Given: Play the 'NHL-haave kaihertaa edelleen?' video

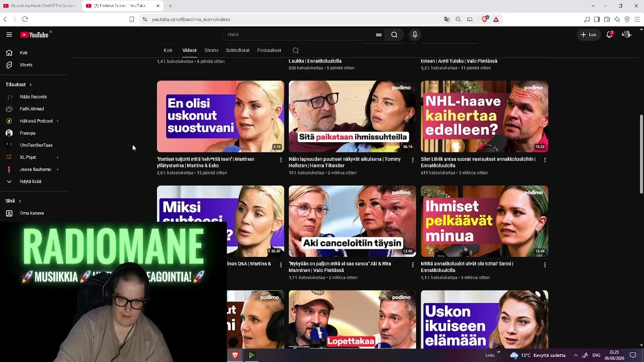Looking at the screenshot, I should click(x=485, y=116).
